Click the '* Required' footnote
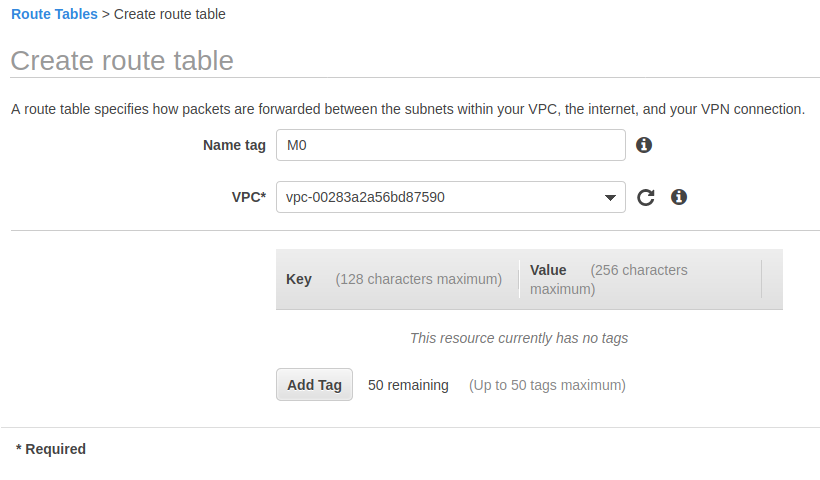Viewport: 820px width, 480px height. pos(51,449)
